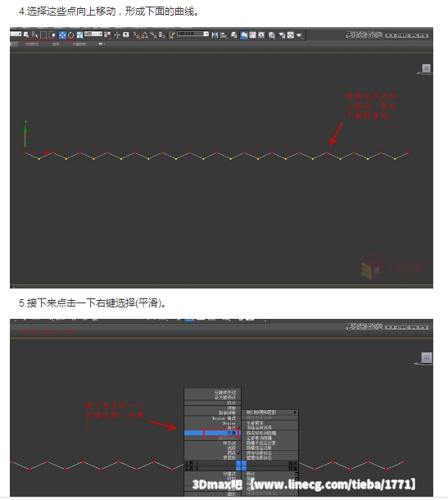Choose 保存场景状态 in quad menu
448x500 pixels.
260,452
